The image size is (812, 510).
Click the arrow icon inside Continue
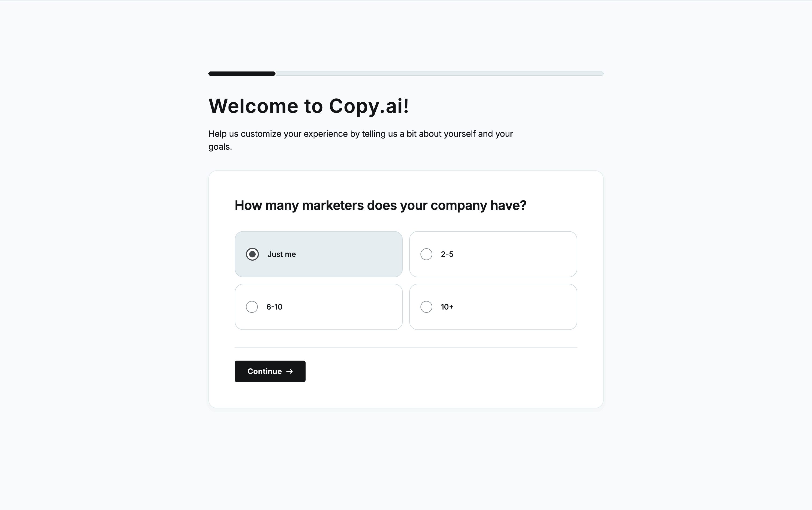click(289, 371)
